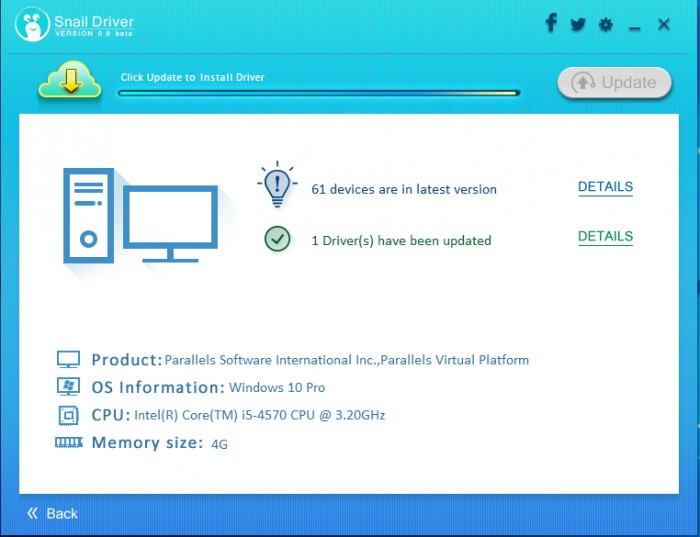
Task: Click the Product monitor icon
Action: [68, 359]
